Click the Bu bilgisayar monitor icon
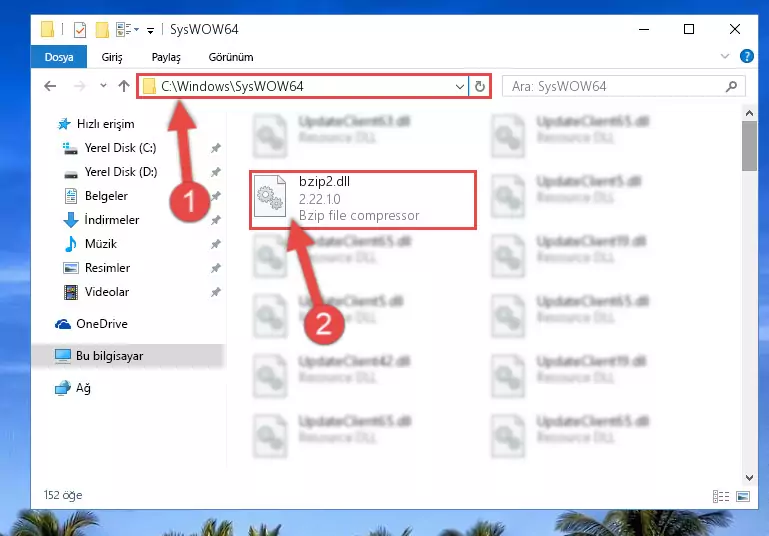Viewport: 769px width, 536px height. tap(63, 356)
